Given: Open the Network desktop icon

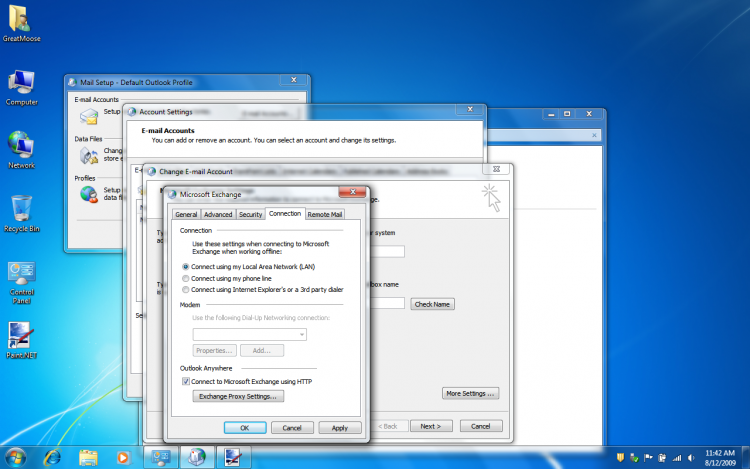Looking at the screenshot, I should point(21,150).
